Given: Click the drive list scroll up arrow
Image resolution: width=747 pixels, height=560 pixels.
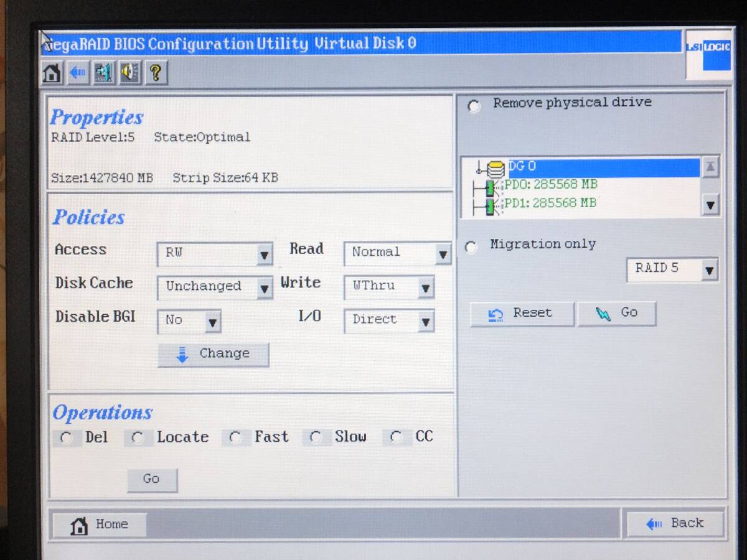Looking at the screenshot, I should (710, 167).
